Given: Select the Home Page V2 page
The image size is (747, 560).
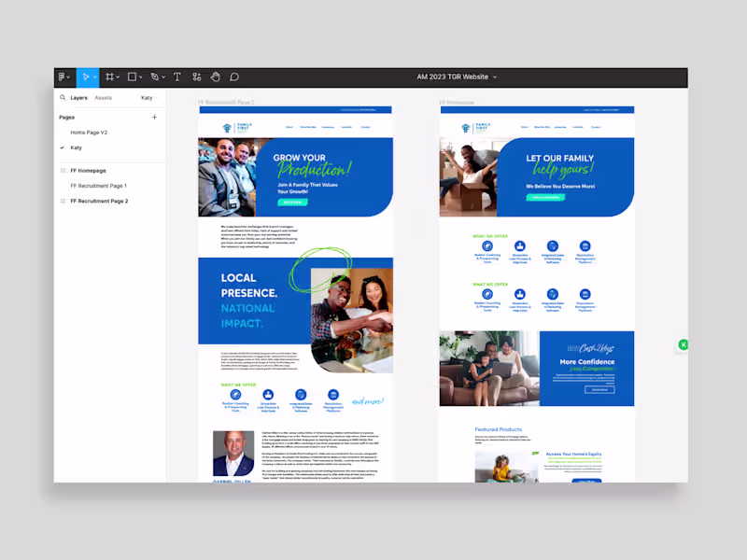Looking at the screenshot, I should (x=89, y=133).
